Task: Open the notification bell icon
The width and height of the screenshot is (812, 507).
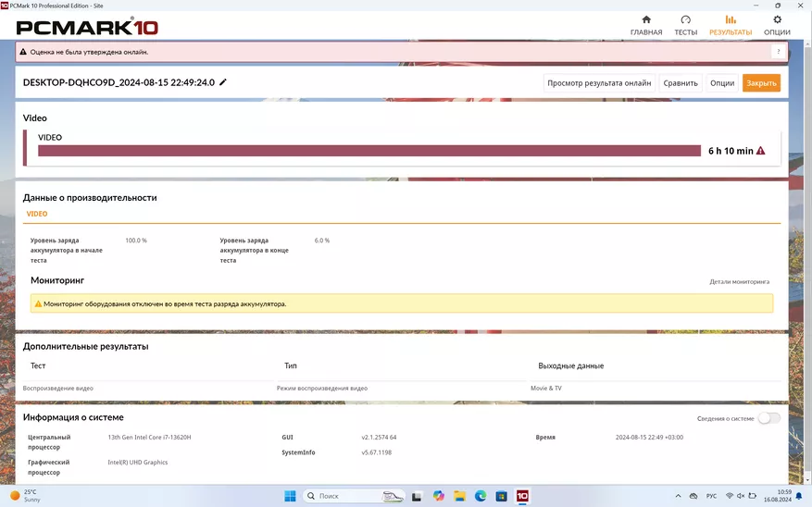Action: click(x=798, y=496)
